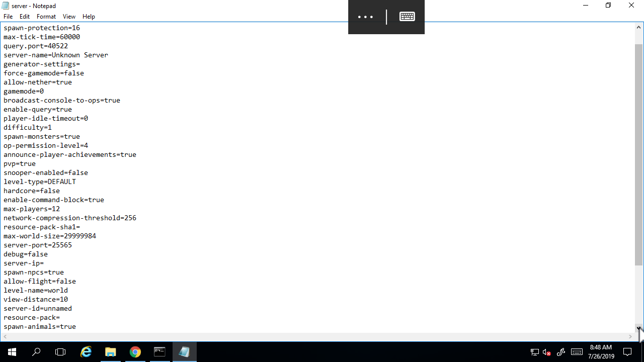
Task: Click the muted volume tray icon
Action: pos(547,352)
